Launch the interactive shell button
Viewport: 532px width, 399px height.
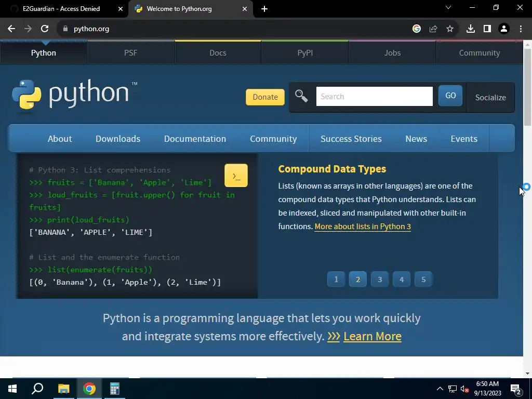[236, 176]
